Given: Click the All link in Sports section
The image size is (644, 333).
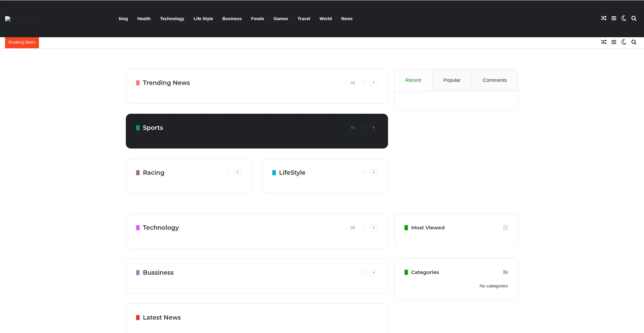Looking at the screenshot, I should pos(352,128).
